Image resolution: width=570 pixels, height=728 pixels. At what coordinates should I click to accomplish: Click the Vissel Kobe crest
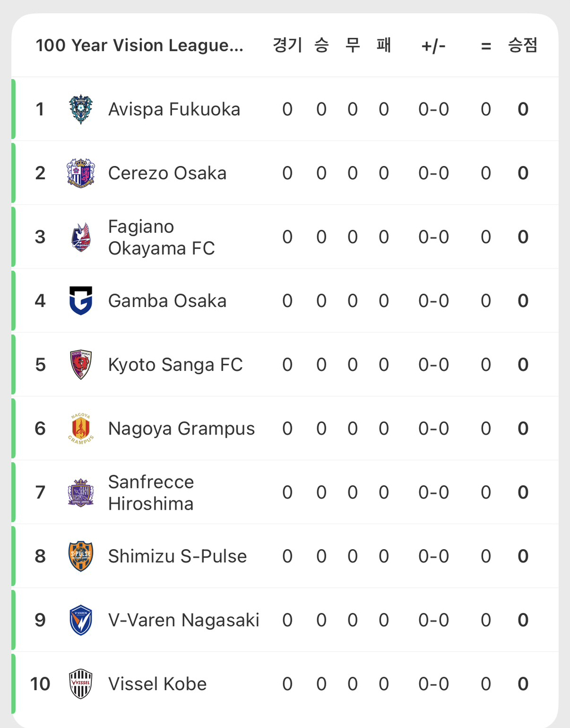(x=81, y=684)
